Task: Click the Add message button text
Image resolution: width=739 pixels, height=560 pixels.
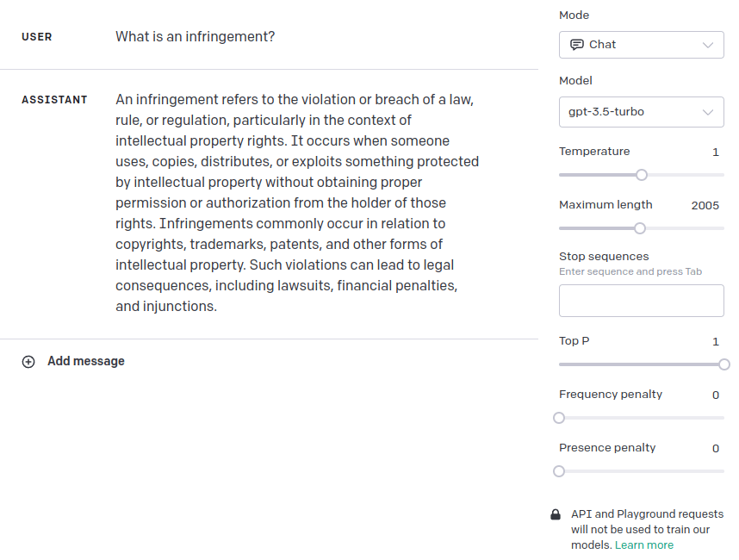Action: 86,362
